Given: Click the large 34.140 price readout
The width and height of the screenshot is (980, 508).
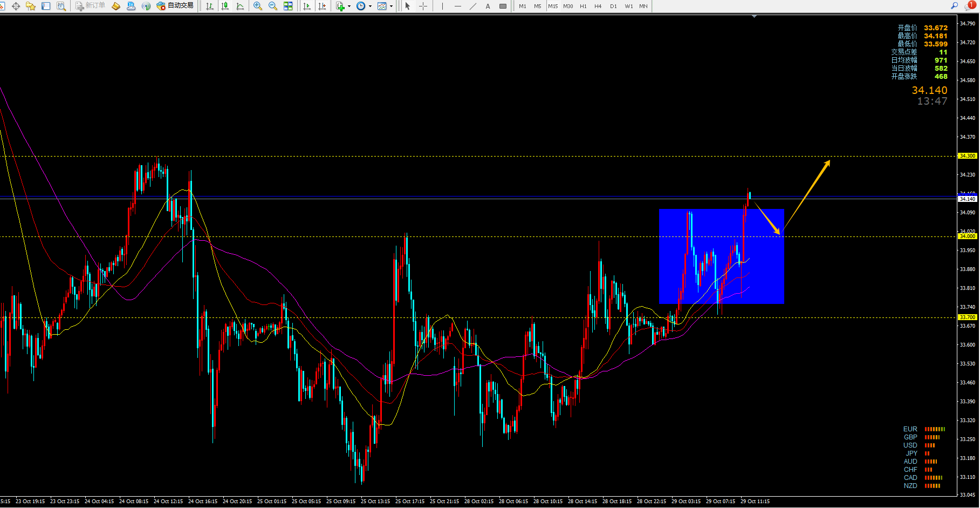Looking at the screenshot, I should point(929,90).
